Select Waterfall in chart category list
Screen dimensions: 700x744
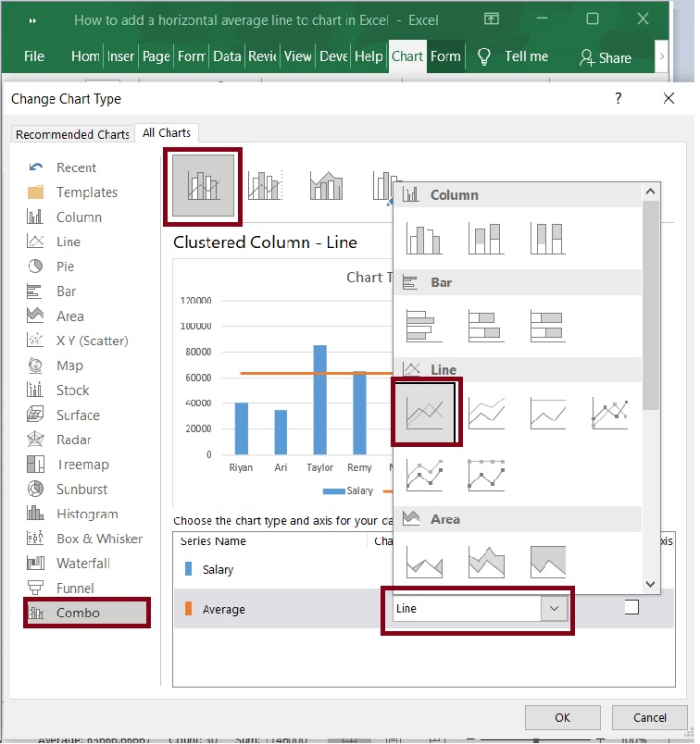click(x=83, y=563)
